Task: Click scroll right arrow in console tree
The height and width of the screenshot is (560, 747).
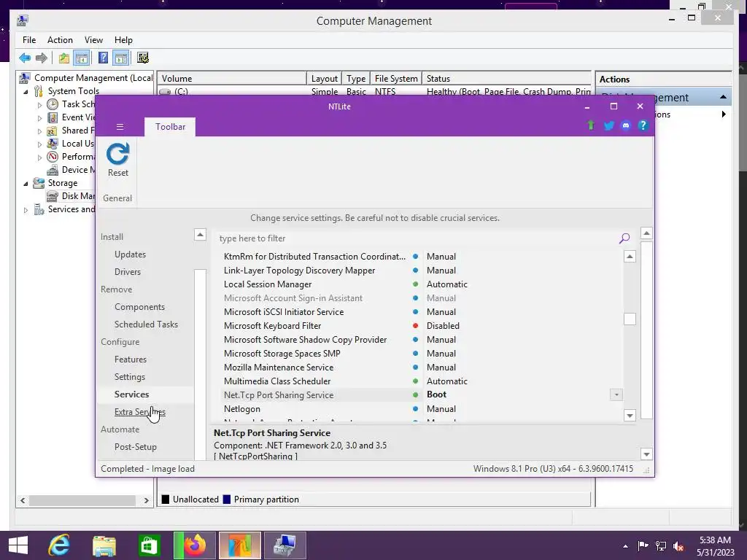Action: coord(146,500)
